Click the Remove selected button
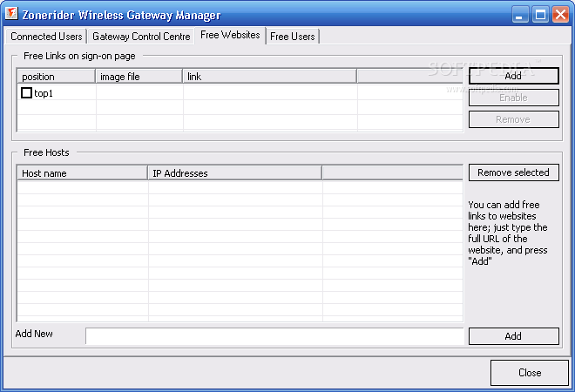Screen dimensions: 575x392 click(513, 172)
